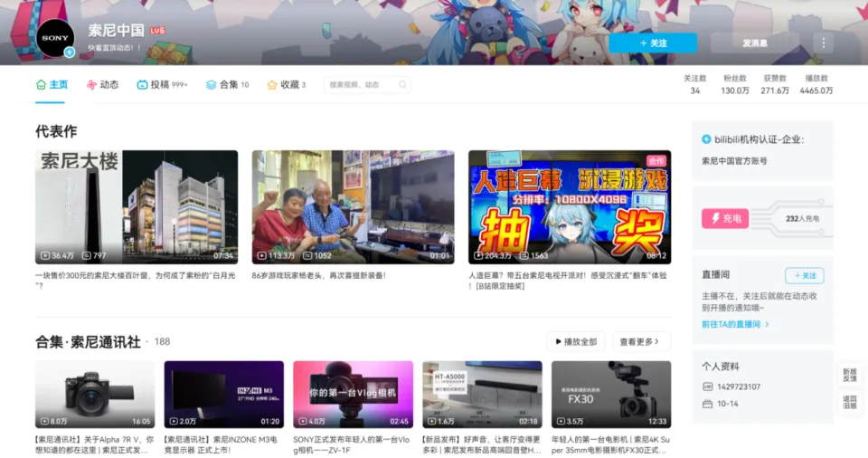The height and width of the screenshot is (458, 868).
Task: Open the 收藏 3 tab
Action: click(287, 85)
